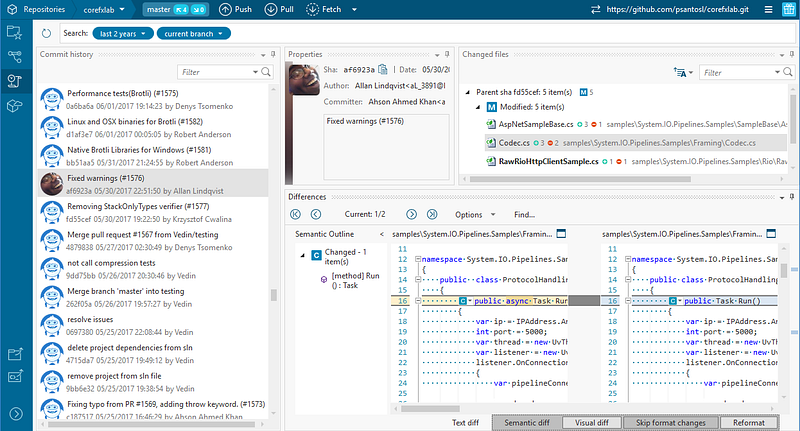Toggle Skip format changes option
800x431 pixels.
pos(669,422)
